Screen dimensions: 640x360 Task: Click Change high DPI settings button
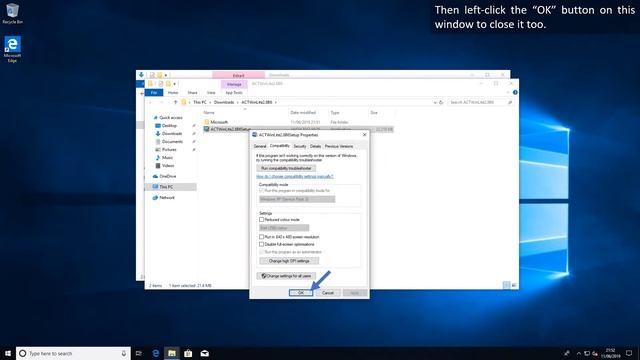289,261
